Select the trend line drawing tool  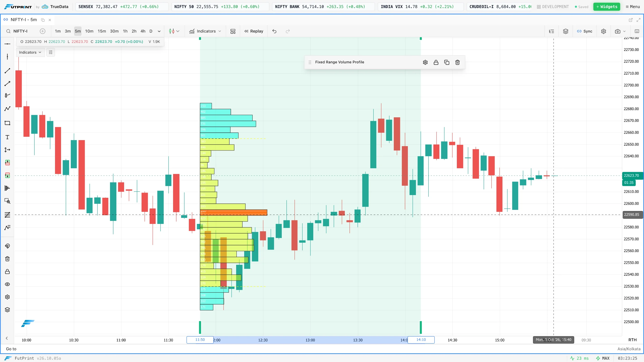tap(7, 71)
